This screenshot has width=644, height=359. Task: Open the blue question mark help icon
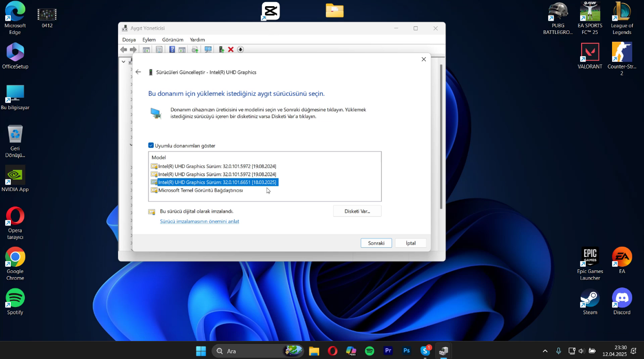[x=172, y=49]
